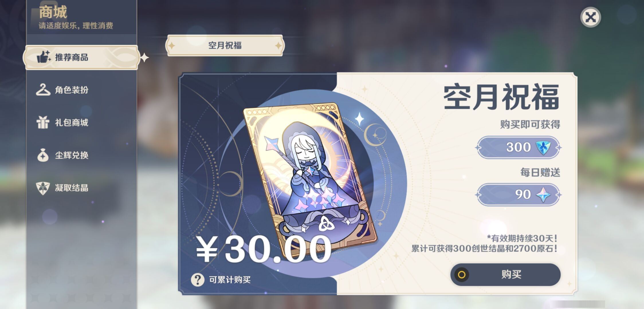
Task: Click the 可累计购买 info link
Action: pos(230,280)
